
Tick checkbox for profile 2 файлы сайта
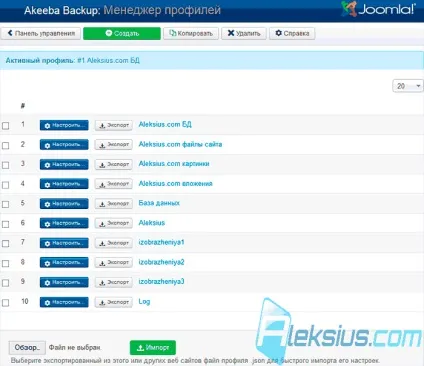tap(6, 145)
